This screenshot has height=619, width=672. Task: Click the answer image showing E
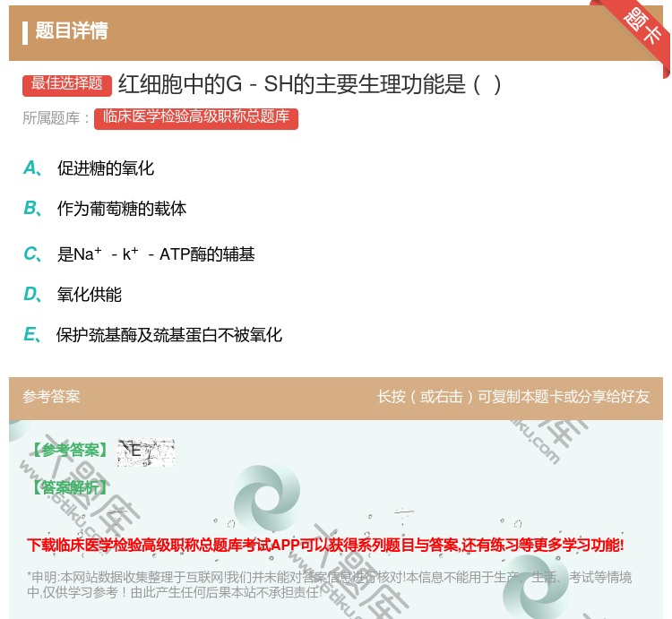coord(146,452)
